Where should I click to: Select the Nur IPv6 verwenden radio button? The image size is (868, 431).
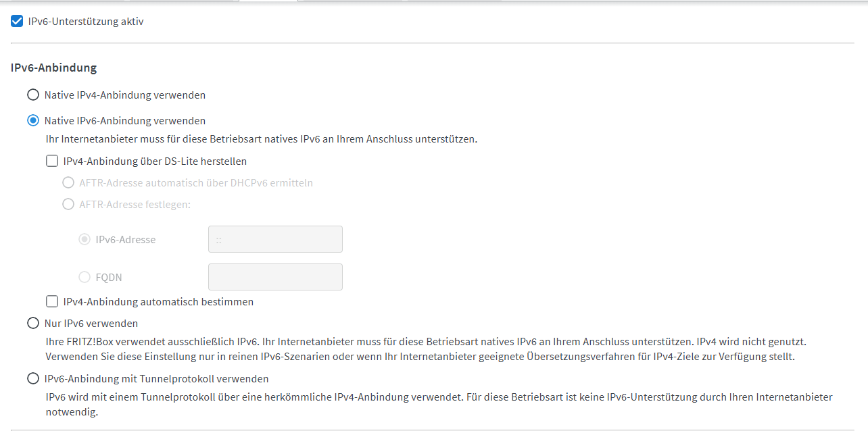(x=33, y=323)
